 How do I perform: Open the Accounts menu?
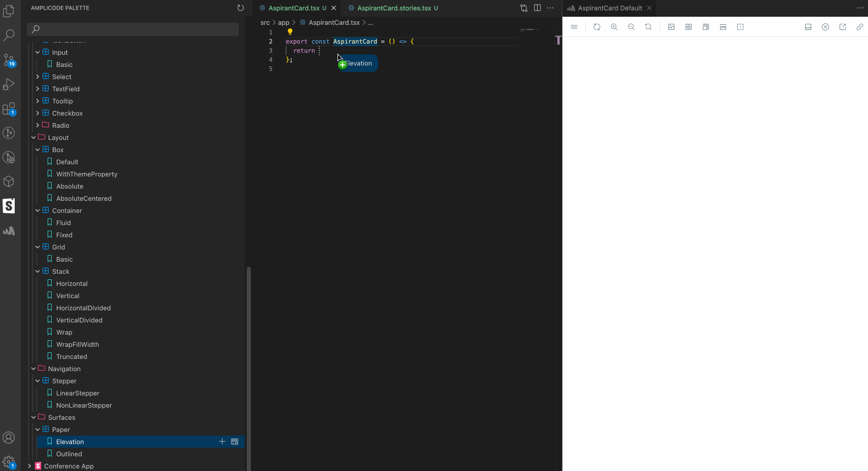coord(9,438)
